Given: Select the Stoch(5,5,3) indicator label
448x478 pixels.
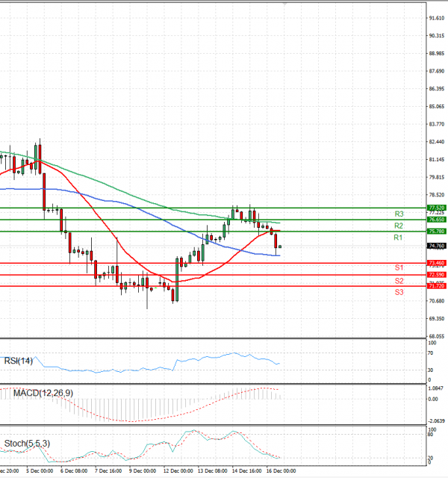Looking at the screenshot, I should [x=27, y=443].
